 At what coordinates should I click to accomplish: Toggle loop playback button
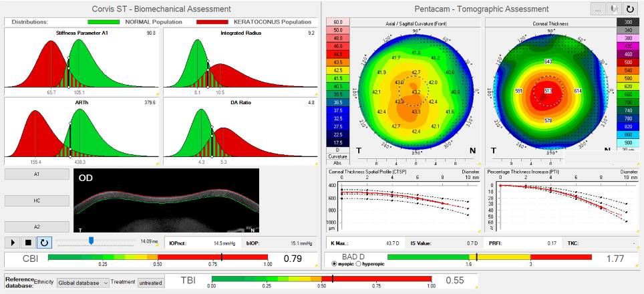pyautogui.click(x=44, y=242)
